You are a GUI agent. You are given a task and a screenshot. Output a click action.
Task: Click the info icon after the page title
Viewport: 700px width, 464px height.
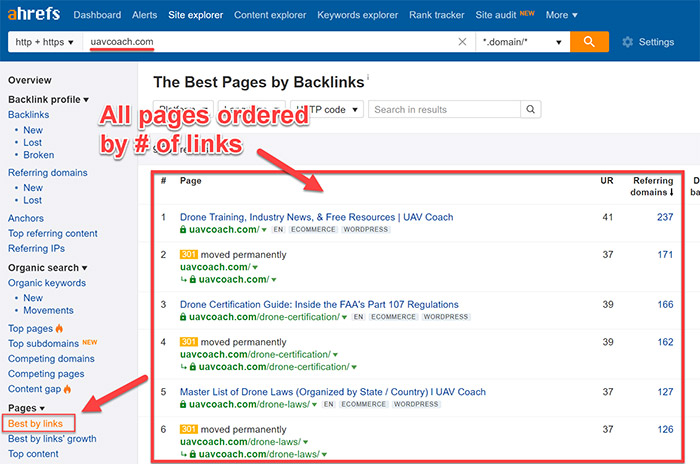click(368, 76)
